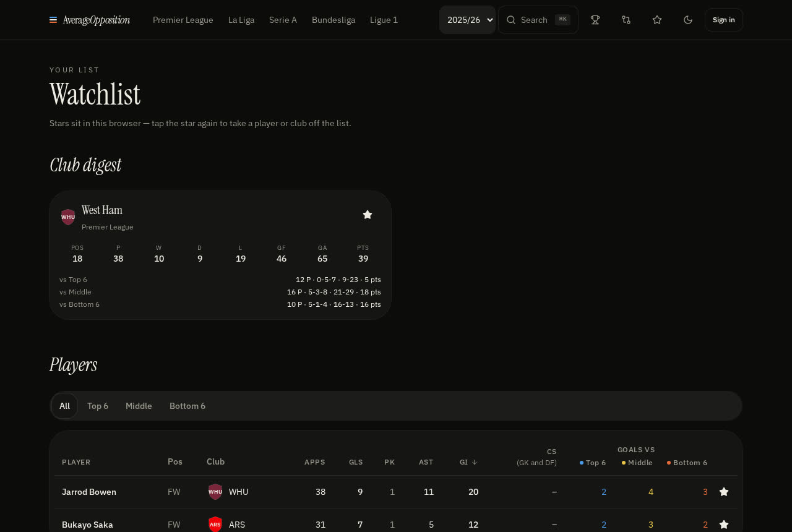Open Bukayo Saka player link
This screenshot has height=532, width=792.
click(x=87, y=525)
